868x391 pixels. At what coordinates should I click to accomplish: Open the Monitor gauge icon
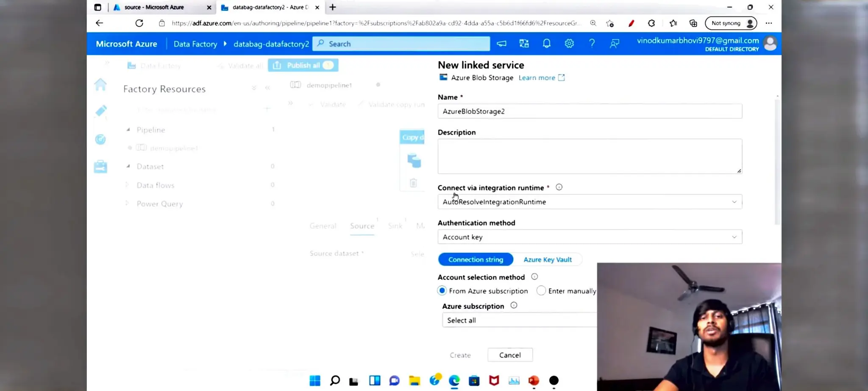pos(100,139)
